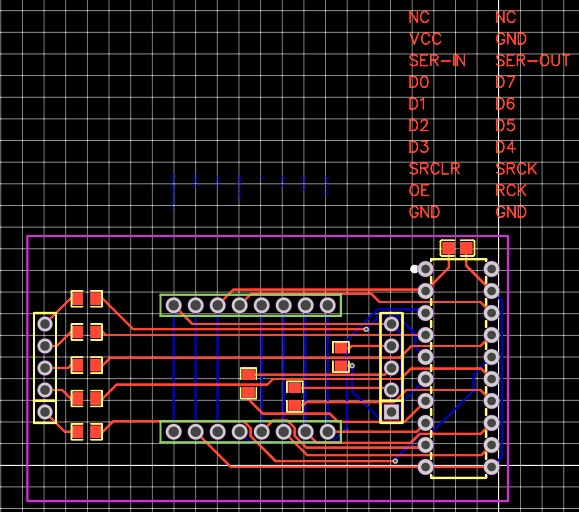Select the D7 text label
This screenshot has height=512, width=579.
pyautogui.click(x=505, y=82)
